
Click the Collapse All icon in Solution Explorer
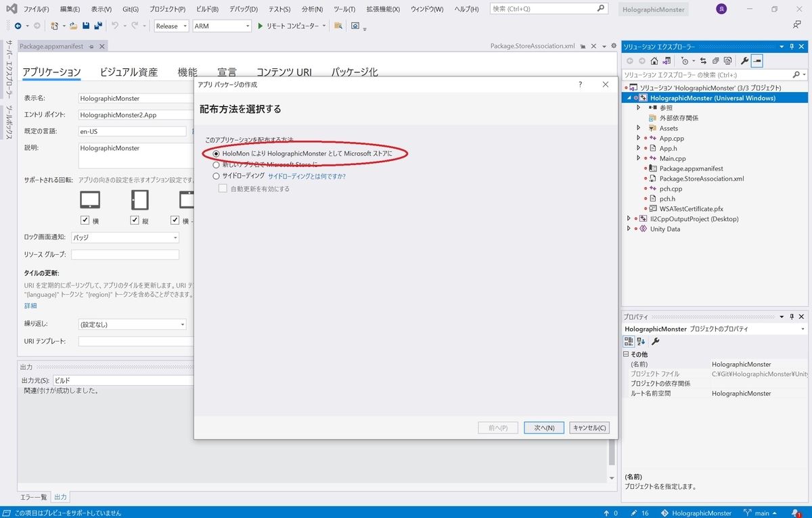[x=716, y=61]
